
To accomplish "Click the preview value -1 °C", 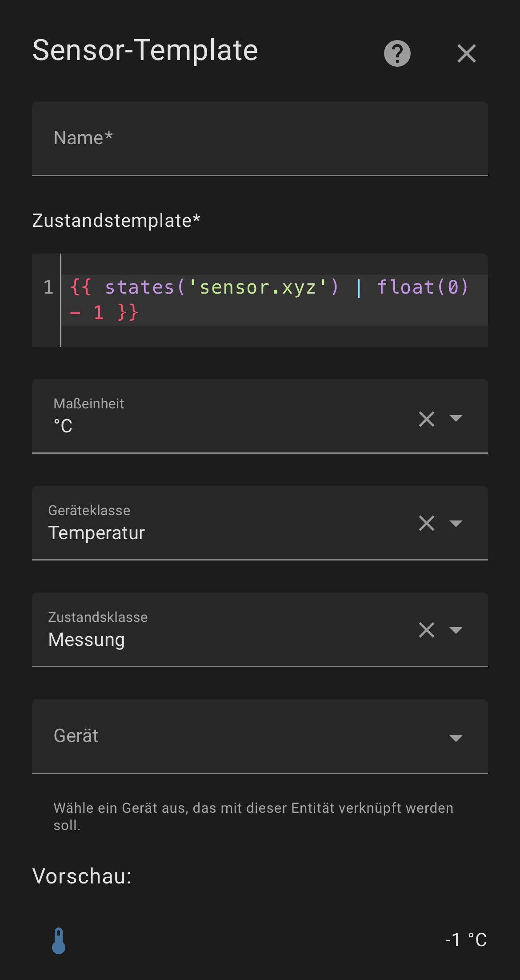I will (466, 940).
